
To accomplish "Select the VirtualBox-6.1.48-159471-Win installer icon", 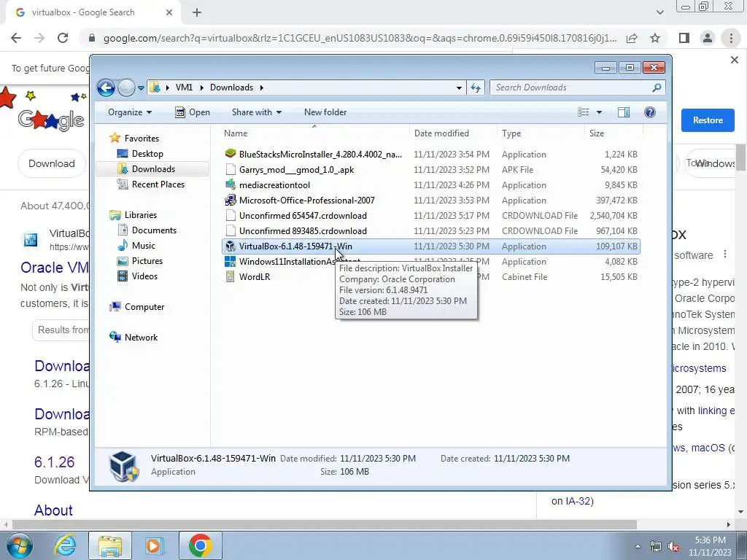I will point(231,246).
